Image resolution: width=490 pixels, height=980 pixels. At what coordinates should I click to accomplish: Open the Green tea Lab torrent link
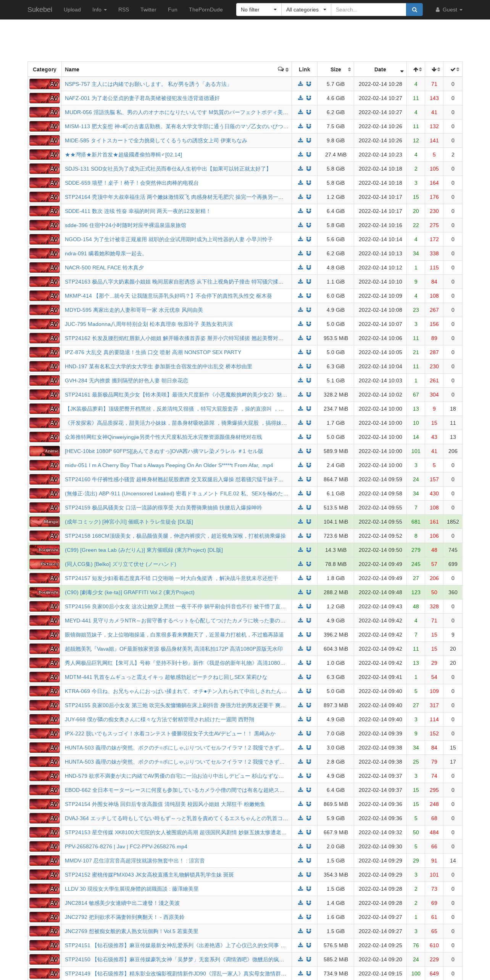(x=143, y=550)
